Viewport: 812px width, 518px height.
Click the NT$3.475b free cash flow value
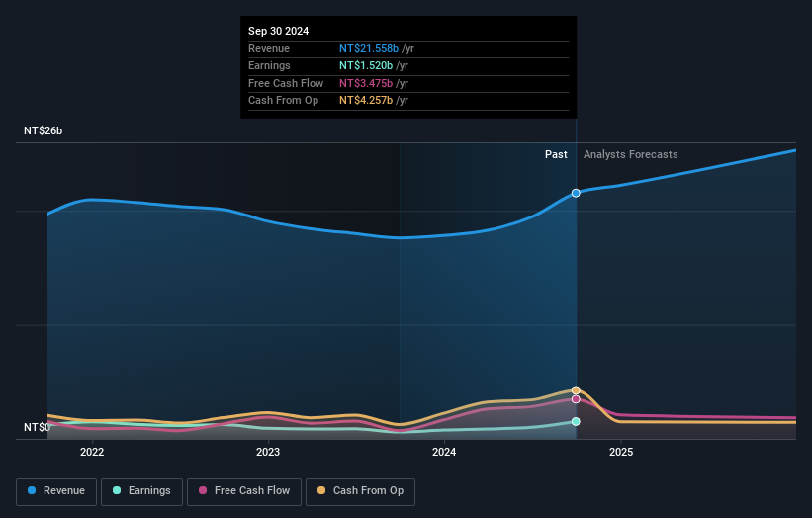[x=366, y=83]
